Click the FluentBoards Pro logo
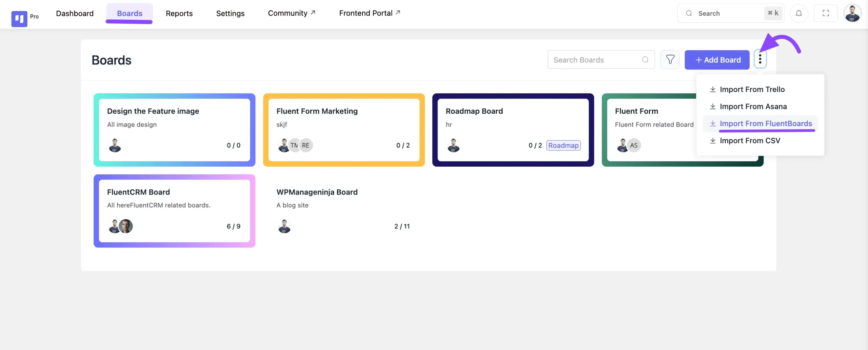Image resolution: width=868 pixels, height=350 pixels. coord(19,19)
